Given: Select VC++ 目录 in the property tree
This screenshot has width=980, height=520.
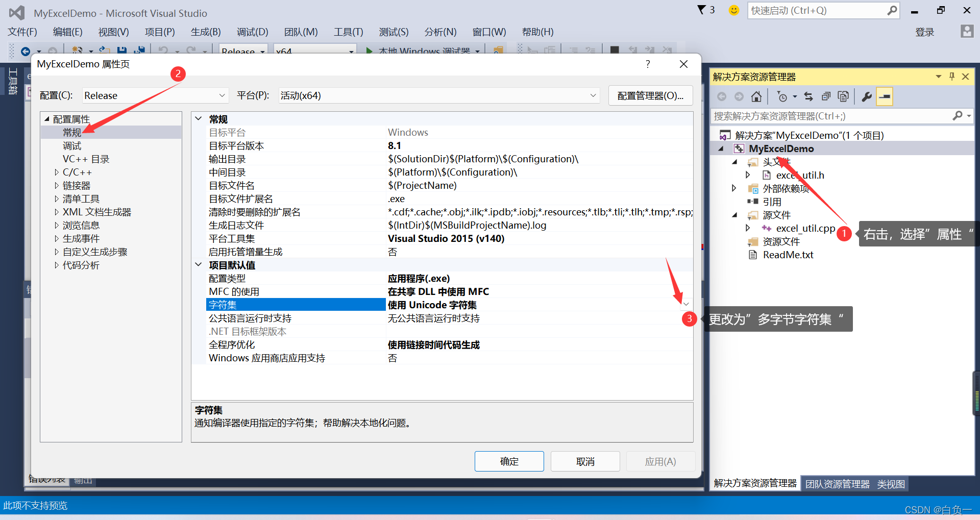Looking at the screenshot, I should click(x=86, y=159).
